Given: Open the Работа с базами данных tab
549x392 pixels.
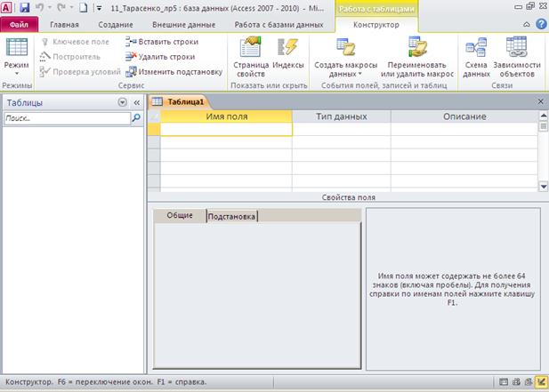Looking at the screenshot, I should (279, 25).
